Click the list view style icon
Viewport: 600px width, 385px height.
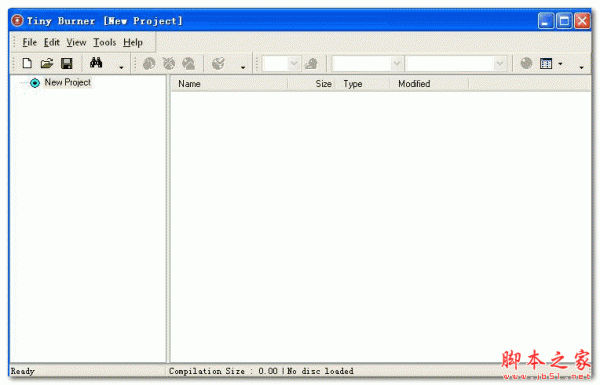(546, 64)
